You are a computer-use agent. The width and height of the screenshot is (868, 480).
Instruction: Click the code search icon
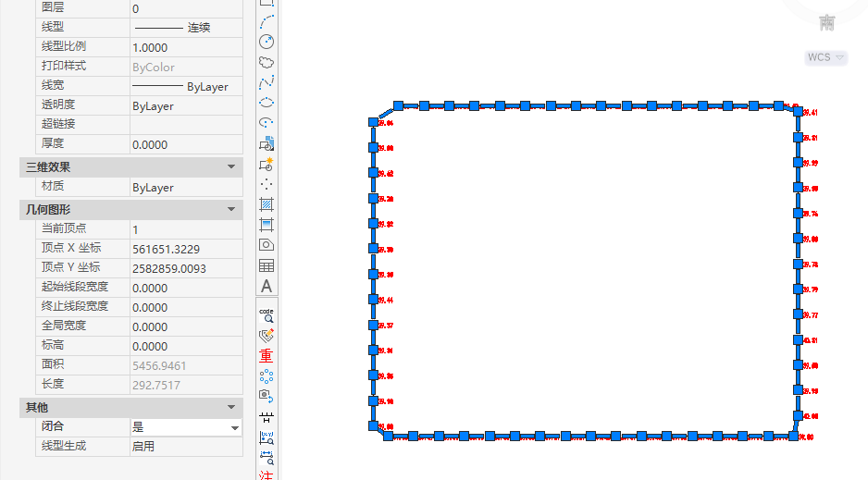coord(267,314)
